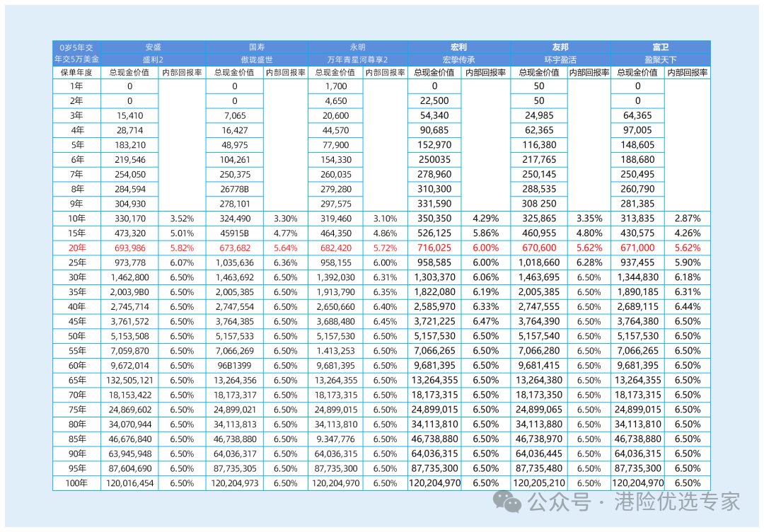Select the 0岁5年交 header cell
The image size is (764, 532).
point(76,47)
